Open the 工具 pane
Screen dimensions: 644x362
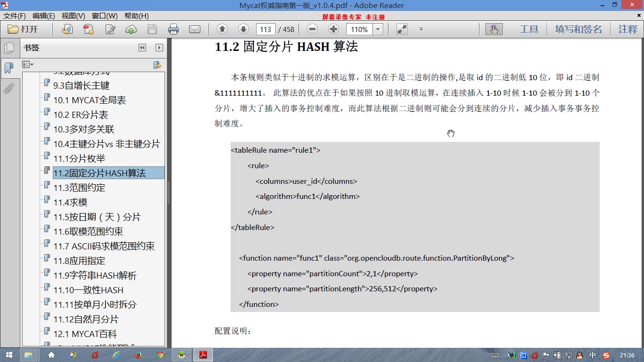tap(529, 29)
